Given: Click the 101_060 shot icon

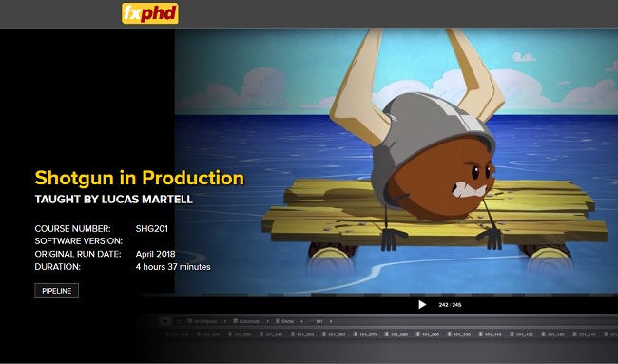Looking at the screenshot, I should tap(324, 335).
